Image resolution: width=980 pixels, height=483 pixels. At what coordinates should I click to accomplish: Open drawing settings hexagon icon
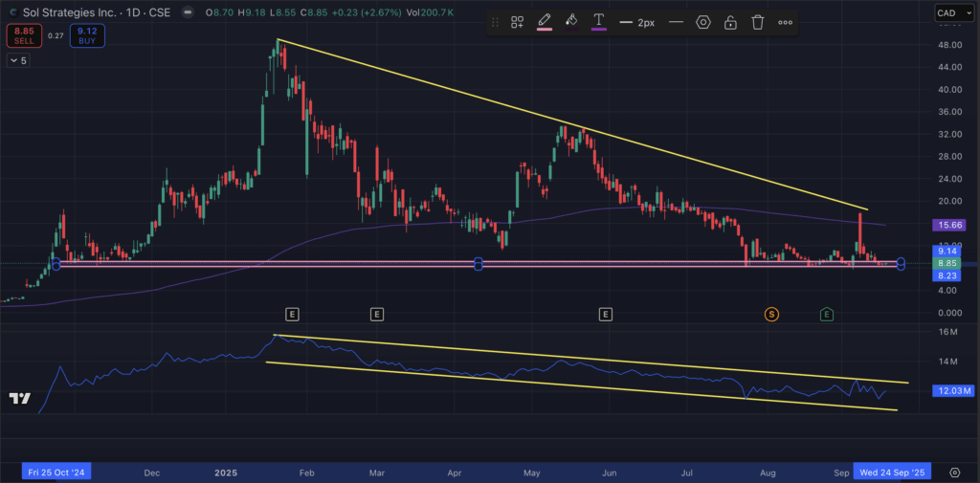[703, 23]
